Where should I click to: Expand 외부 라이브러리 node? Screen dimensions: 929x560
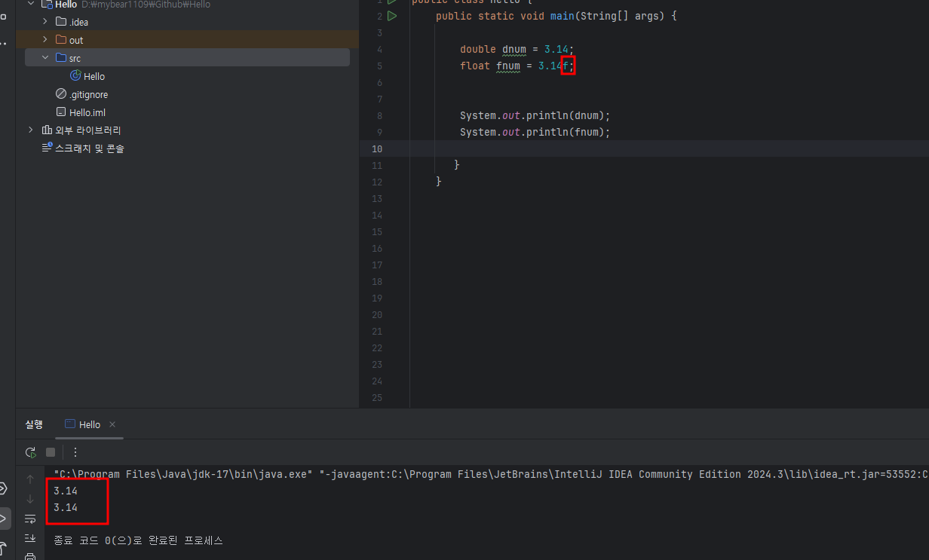(31, 130)
